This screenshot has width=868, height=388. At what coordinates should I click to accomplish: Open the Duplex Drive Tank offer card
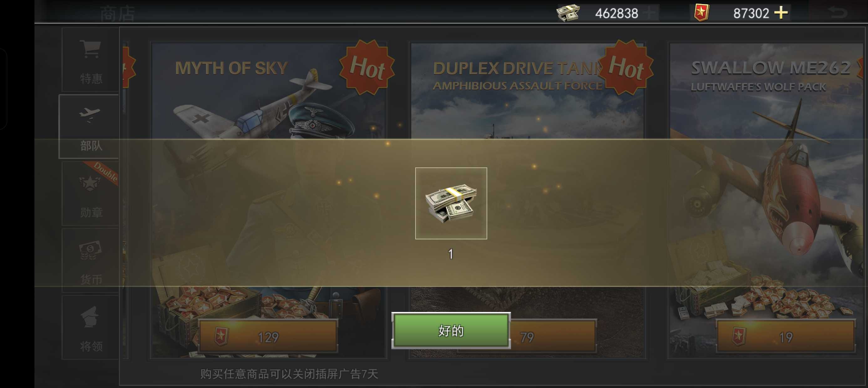[527, 200]
